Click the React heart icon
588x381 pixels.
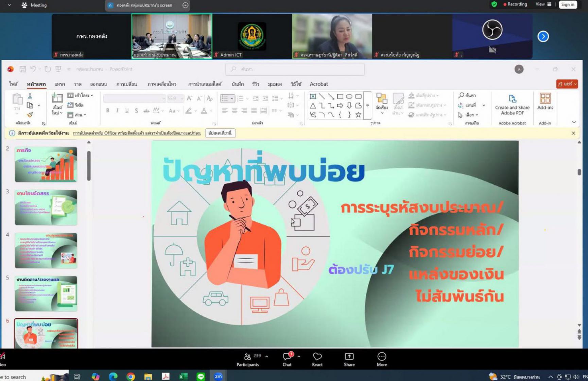(317, 359)
